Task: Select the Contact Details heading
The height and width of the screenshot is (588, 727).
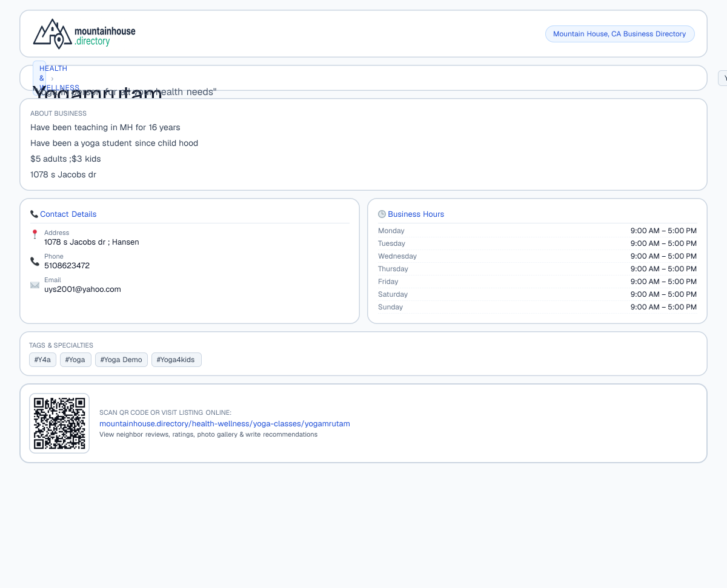Action: 68,214
